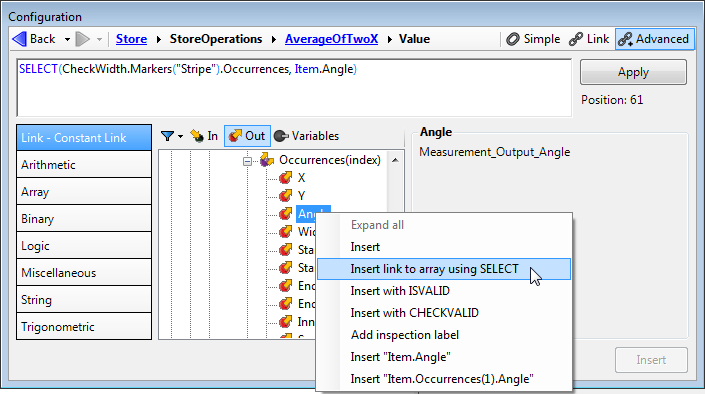Click inside the SELECT expression field
Viewport: 705px width, 394px height.
click(x=294, y=88)
